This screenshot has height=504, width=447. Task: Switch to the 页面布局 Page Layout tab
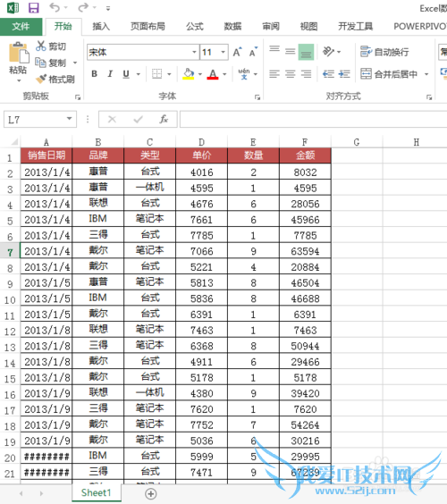point(148,26)
